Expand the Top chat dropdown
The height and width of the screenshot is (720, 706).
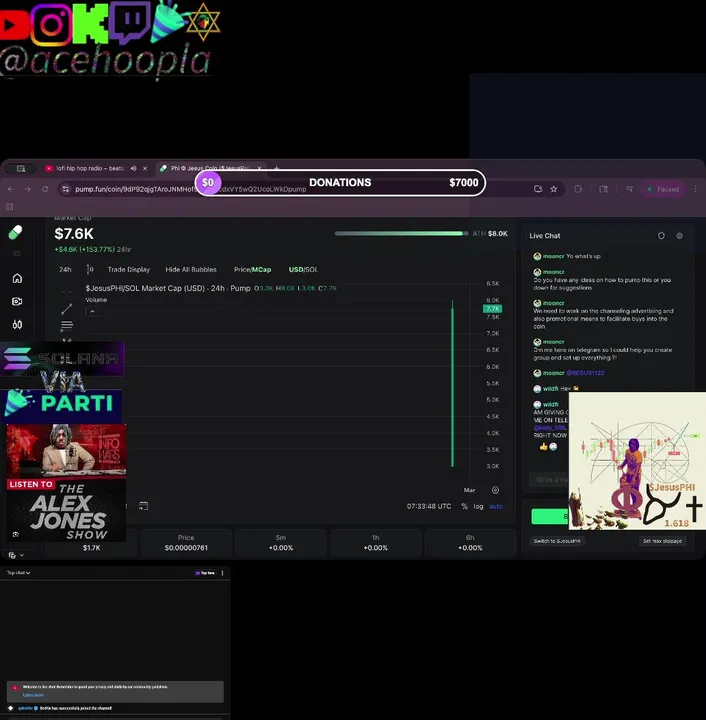pos(18,573)
